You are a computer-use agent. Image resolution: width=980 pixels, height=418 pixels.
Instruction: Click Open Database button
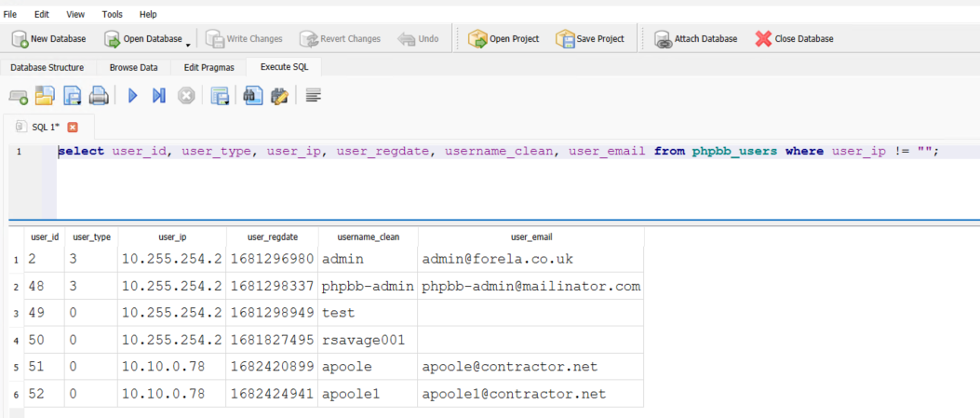143,39
